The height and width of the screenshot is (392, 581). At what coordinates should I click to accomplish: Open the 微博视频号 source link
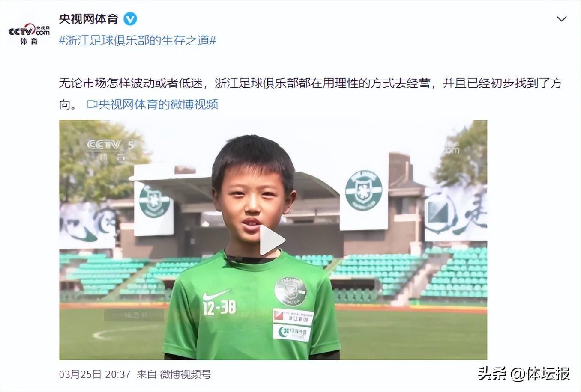pos(186,374)
